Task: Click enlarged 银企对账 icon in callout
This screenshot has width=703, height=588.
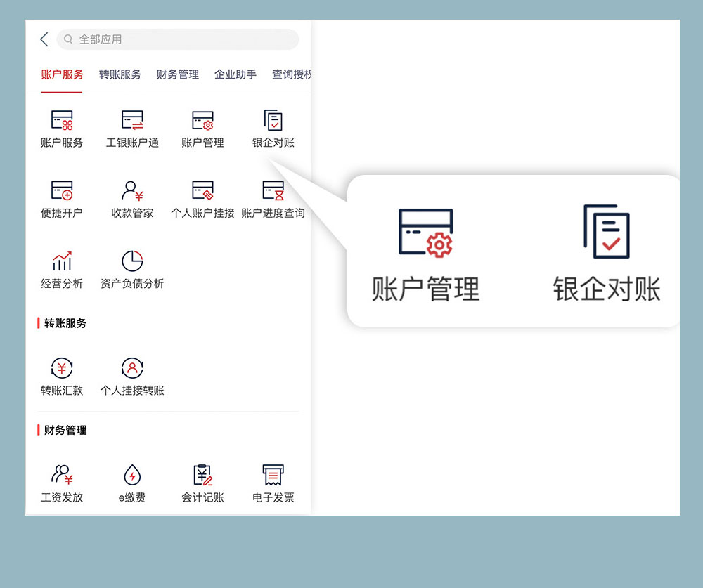Action: (x=606, y=233)
